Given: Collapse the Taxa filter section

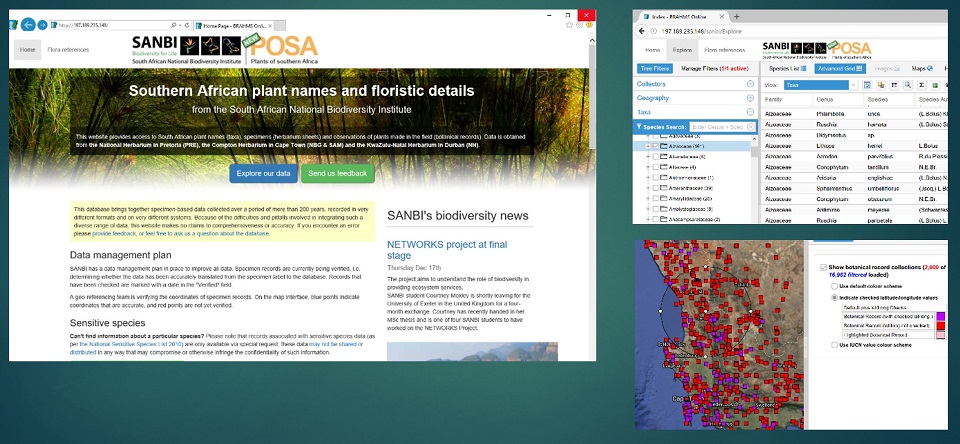Looking at the screenshot, I should click(x=750, y=112).
